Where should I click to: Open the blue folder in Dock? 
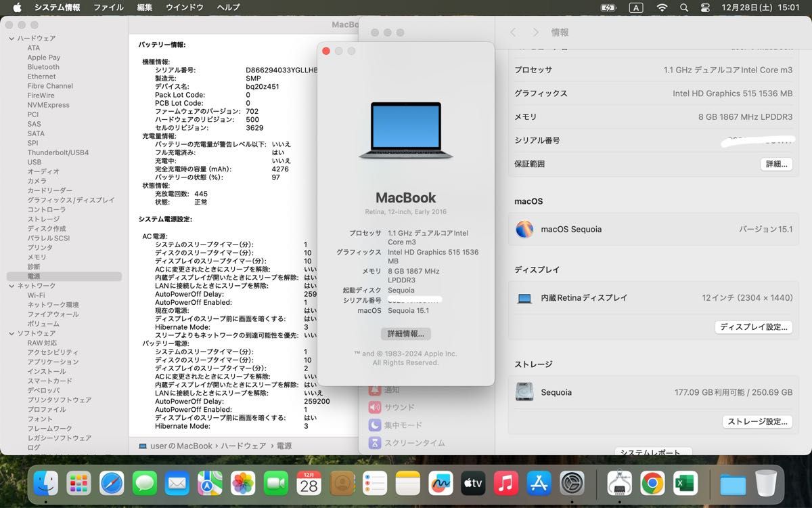[733, 484]
